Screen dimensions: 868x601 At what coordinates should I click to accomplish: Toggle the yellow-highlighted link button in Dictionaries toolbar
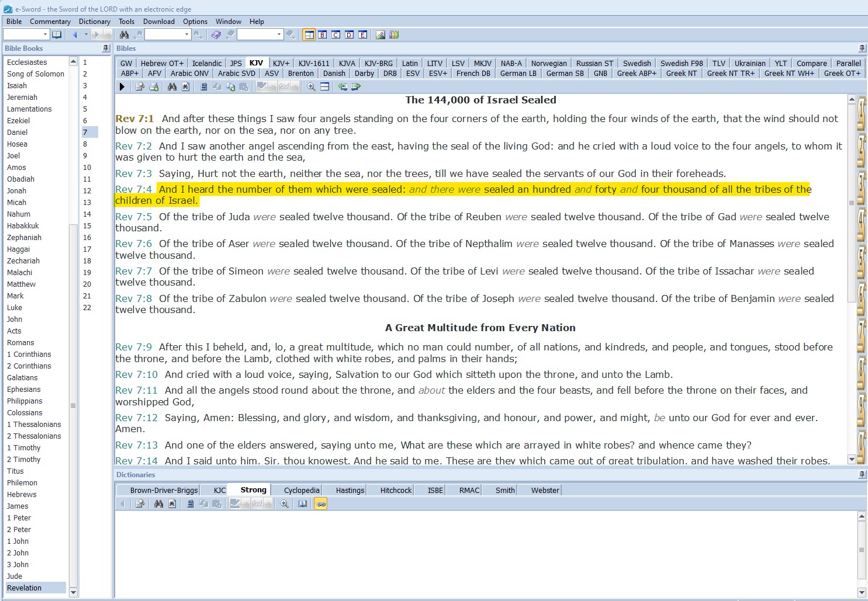(x=320, y=503)
